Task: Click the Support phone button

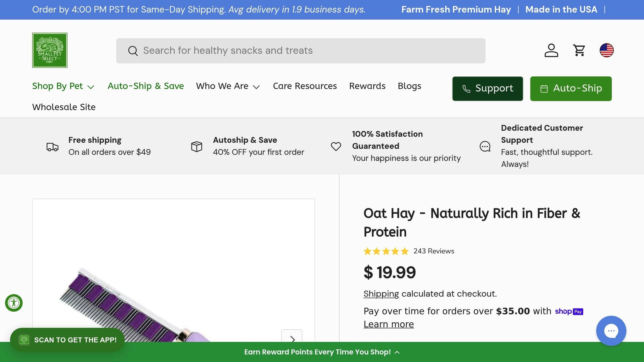Action: pos(487,89)
